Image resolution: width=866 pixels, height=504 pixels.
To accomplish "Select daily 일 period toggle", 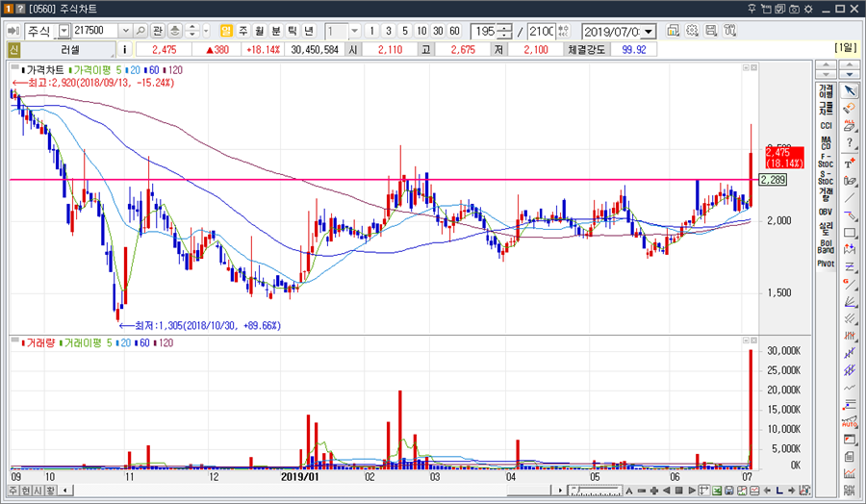I will [x=226, y=31].
